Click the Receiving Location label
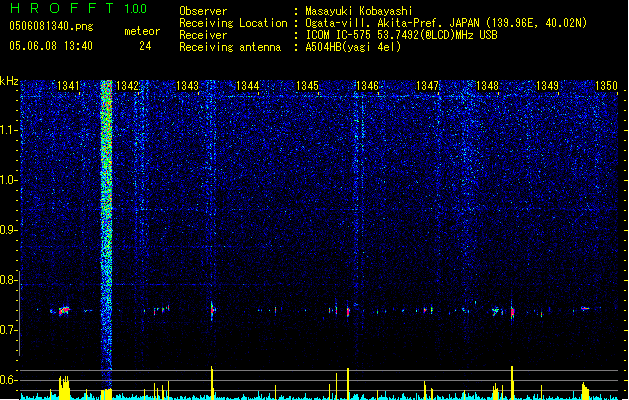 (x=233, y=23)
